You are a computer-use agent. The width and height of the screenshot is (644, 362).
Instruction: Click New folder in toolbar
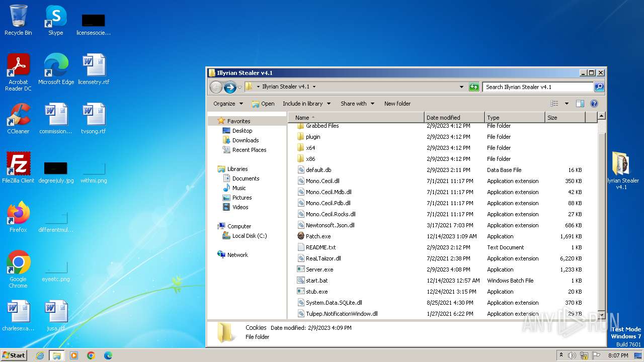[397, 104]
